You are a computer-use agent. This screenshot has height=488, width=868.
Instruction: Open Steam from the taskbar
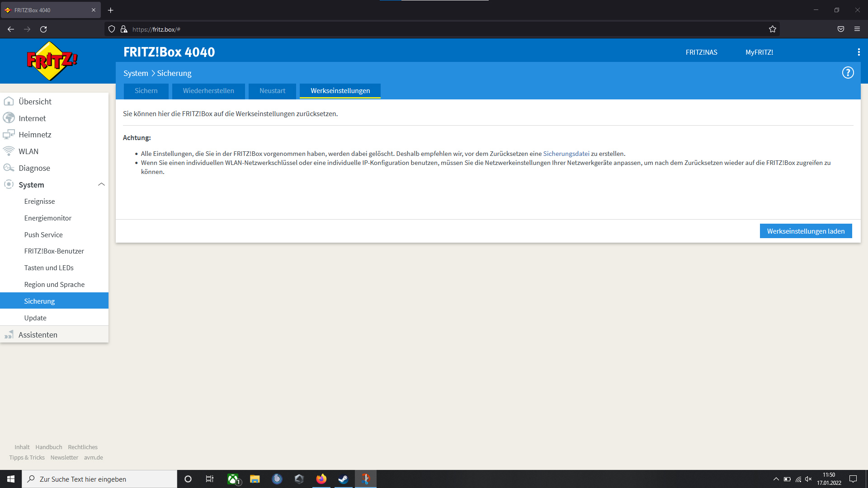(343, 479)
